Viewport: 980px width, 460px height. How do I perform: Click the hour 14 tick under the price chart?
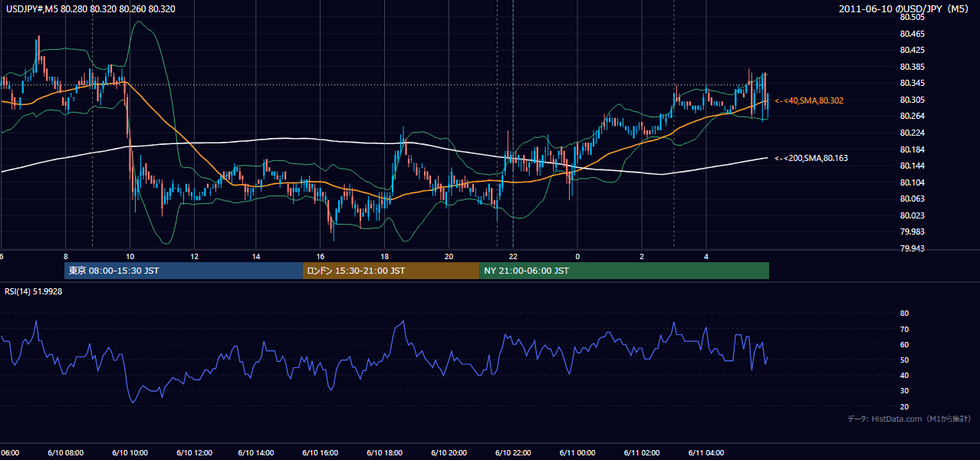(x=257, y=256)
